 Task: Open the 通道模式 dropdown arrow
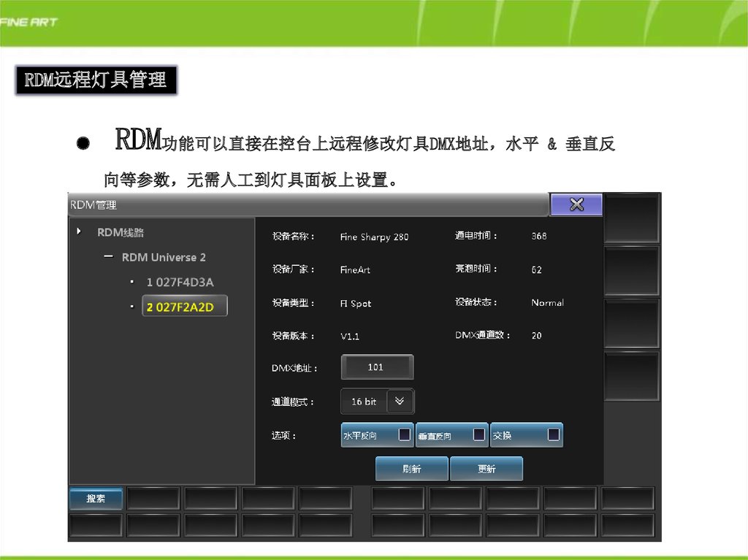click(400, 401)
